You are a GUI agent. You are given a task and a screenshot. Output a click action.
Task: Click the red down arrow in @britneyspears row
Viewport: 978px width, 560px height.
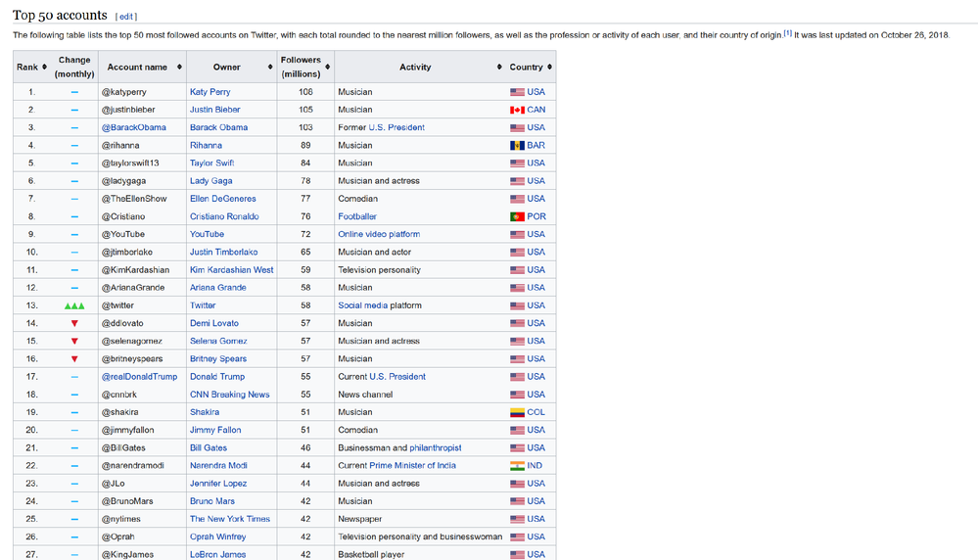[74, 358]
